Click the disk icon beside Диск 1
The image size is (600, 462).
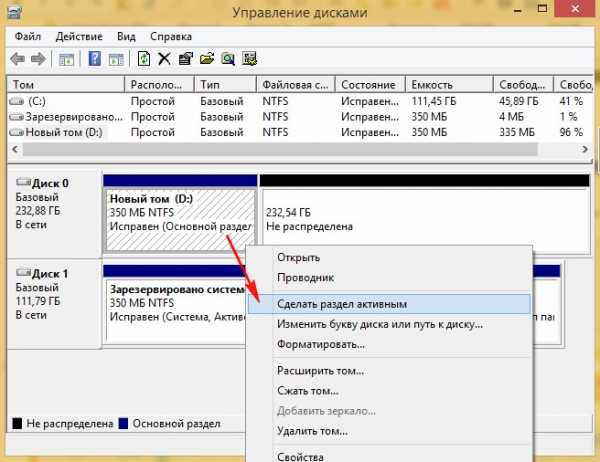24,273
